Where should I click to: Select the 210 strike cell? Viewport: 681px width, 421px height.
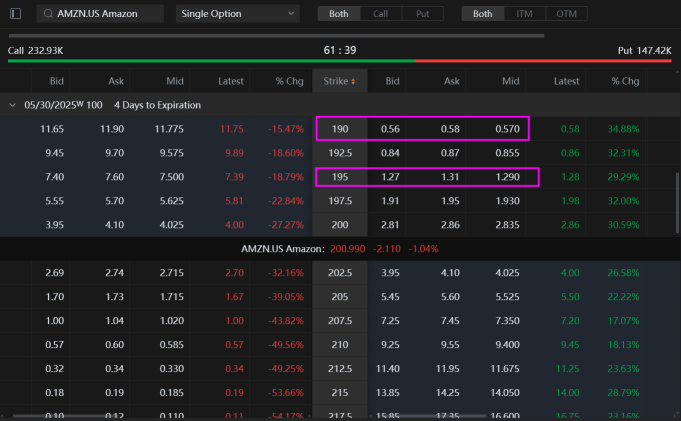(340, 345)
